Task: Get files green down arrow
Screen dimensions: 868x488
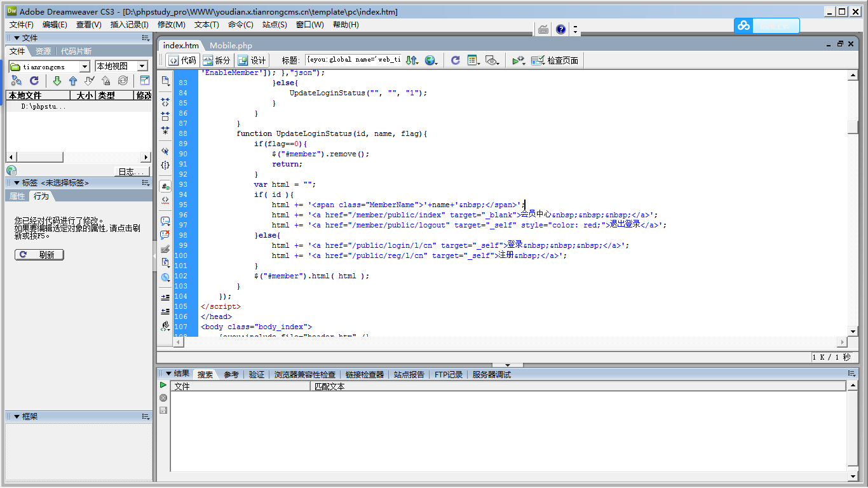Action: (x=57, y=81)
